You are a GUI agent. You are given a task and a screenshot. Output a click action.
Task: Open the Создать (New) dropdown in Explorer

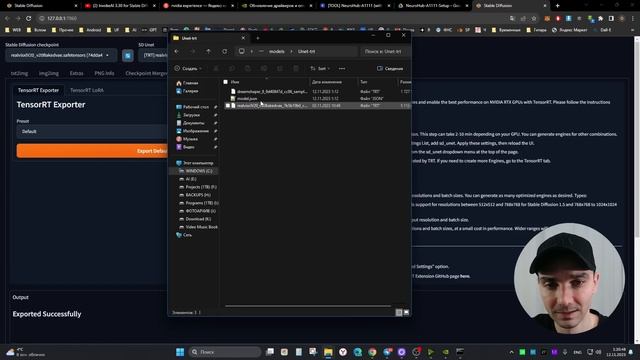pyautogui.click(x=188, y=69)
